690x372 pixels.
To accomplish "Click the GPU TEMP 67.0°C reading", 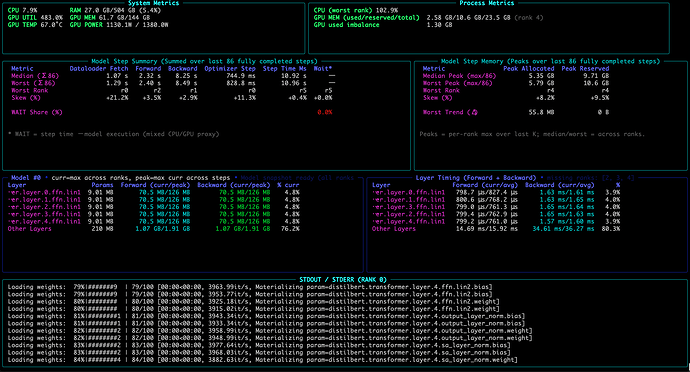I will pos(35,25).
